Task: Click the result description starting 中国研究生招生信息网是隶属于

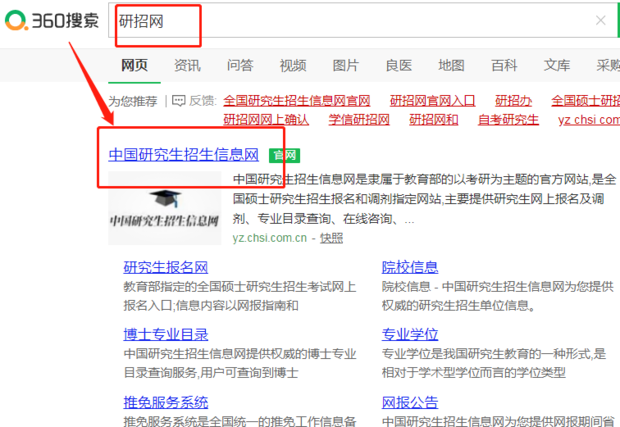Action: (x=424, y=199)
